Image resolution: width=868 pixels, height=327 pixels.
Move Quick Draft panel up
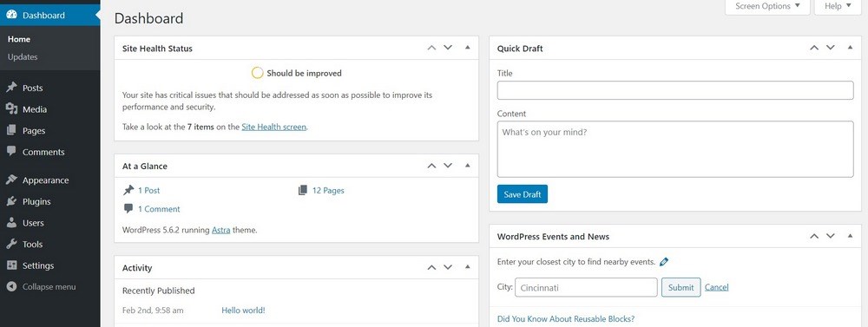point(814,48)
